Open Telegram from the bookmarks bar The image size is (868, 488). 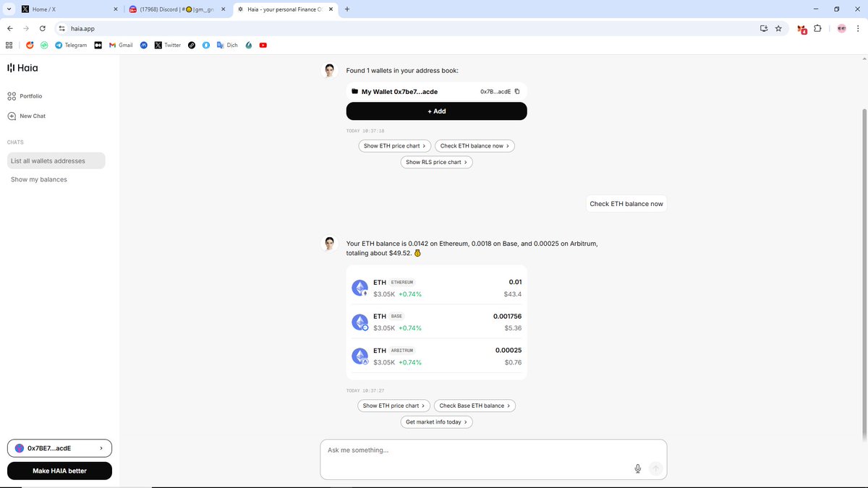(x=69, y=45)
